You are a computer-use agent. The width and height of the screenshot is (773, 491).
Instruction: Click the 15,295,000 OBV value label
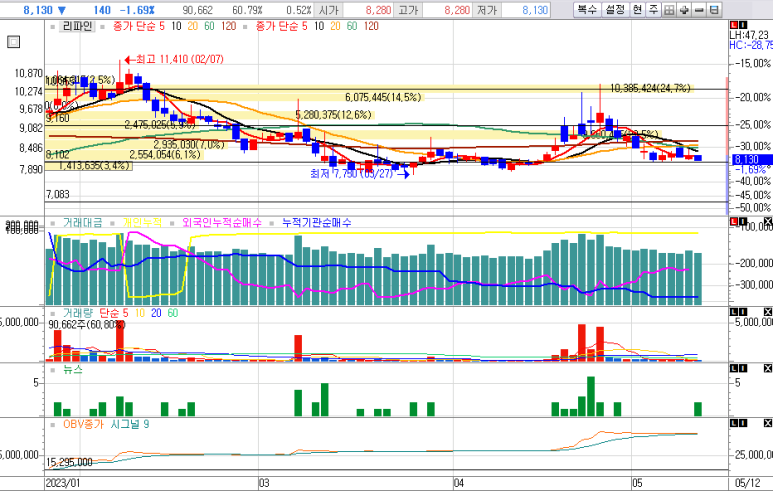(69, 462)
